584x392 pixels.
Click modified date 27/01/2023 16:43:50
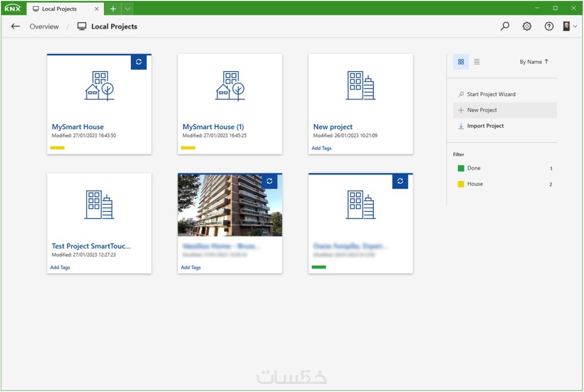94,135
